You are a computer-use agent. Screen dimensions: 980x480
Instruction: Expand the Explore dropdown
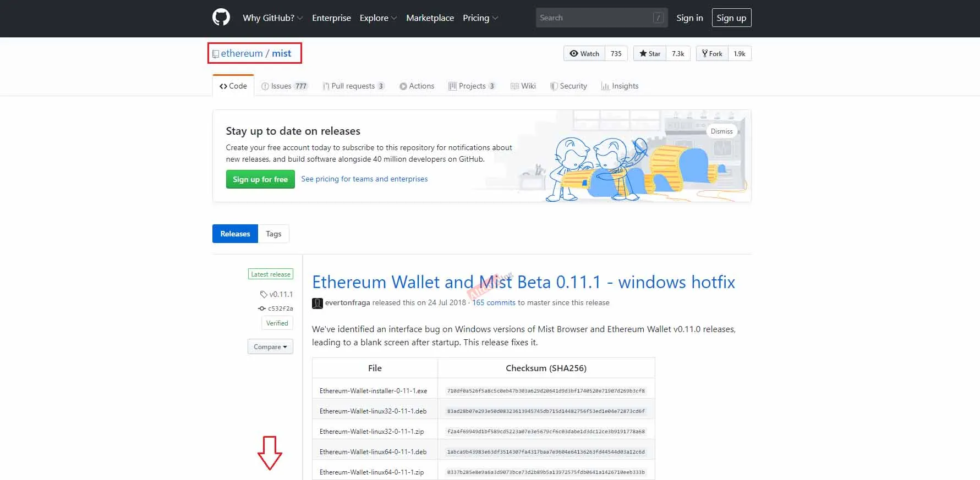tap(378, 18)
